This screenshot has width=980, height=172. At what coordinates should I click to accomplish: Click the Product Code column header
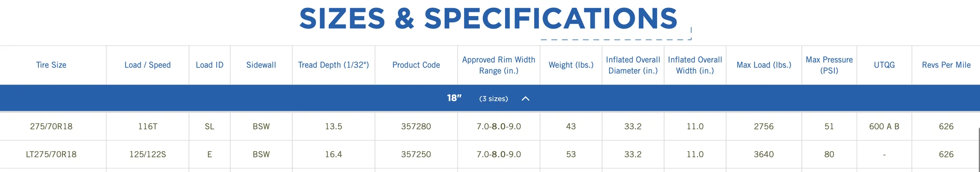[x=416, y=65]
